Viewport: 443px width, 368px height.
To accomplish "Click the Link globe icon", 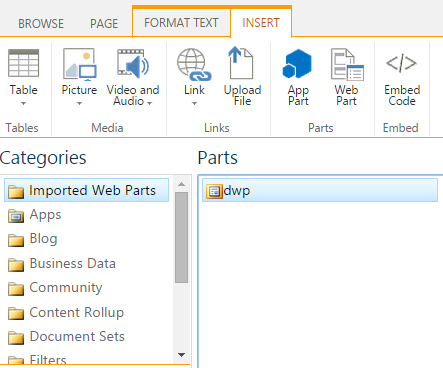I will tap(194, 64).
